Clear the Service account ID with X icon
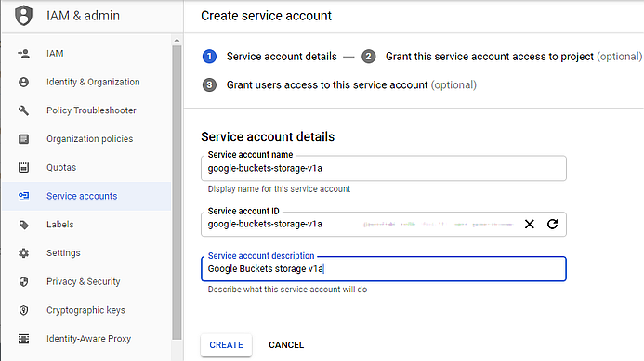The height and width of the screenshot is (361, 644). 530,224
